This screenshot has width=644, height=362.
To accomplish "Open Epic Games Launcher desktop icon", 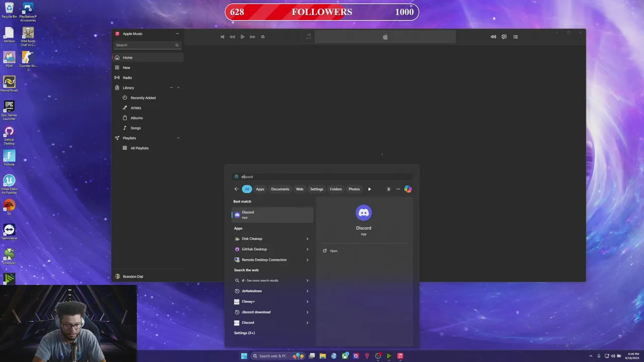I will click(9, 110).
